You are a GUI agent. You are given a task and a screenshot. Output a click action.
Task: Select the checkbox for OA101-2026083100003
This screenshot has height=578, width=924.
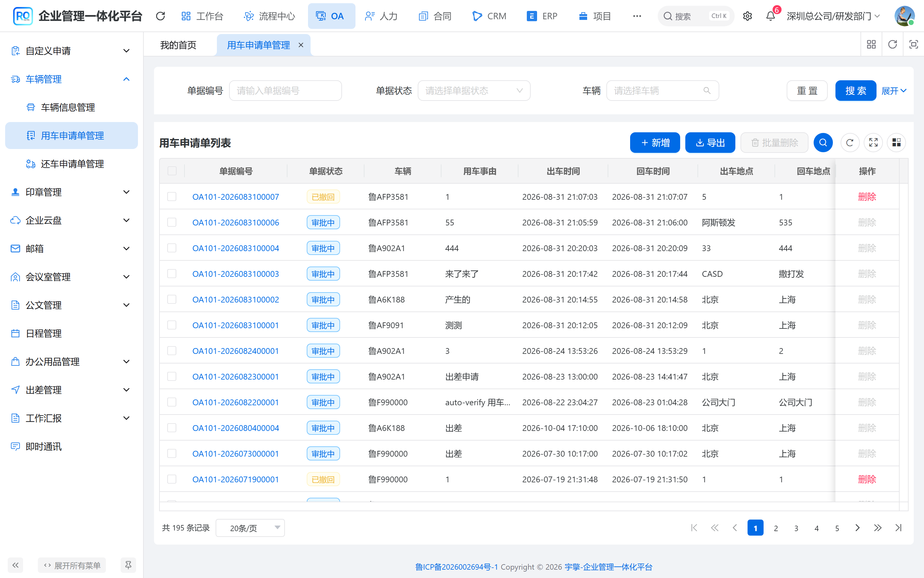[172, 274]
